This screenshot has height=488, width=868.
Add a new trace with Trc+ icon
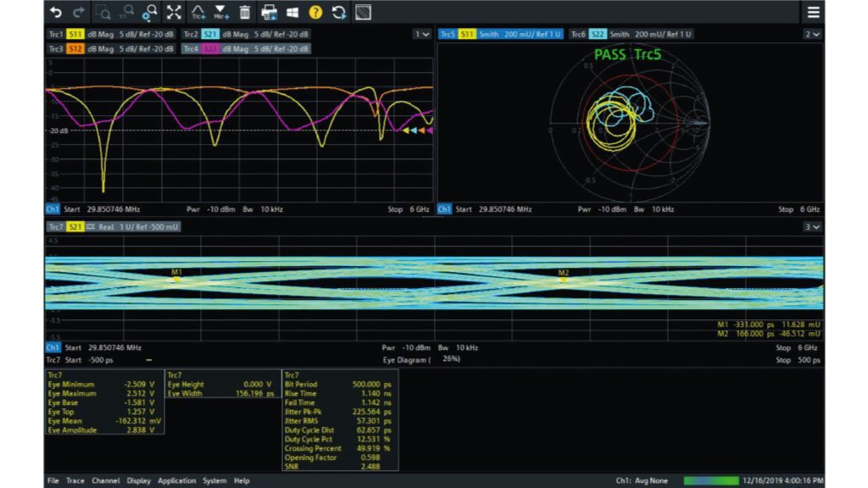198,12
